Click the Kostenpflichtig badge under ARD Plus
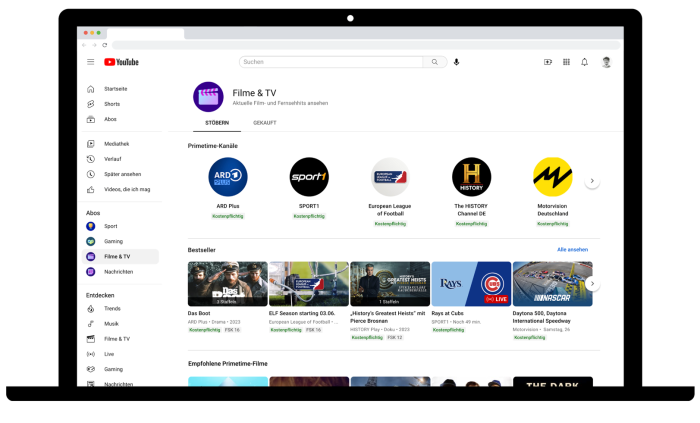The image size is (700, 423). click(228, 216)
